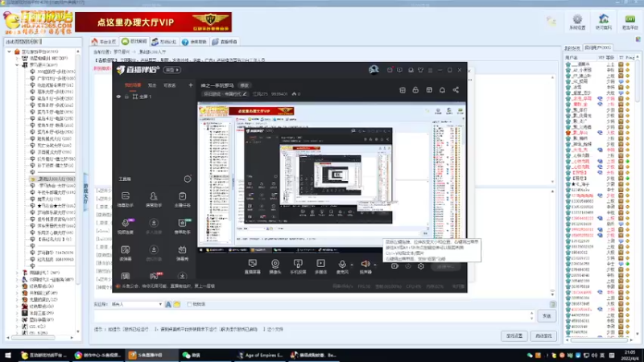Add a new scene with plus icon
The width and height of the screenshot is (644, 362).
tap(191, 85)
